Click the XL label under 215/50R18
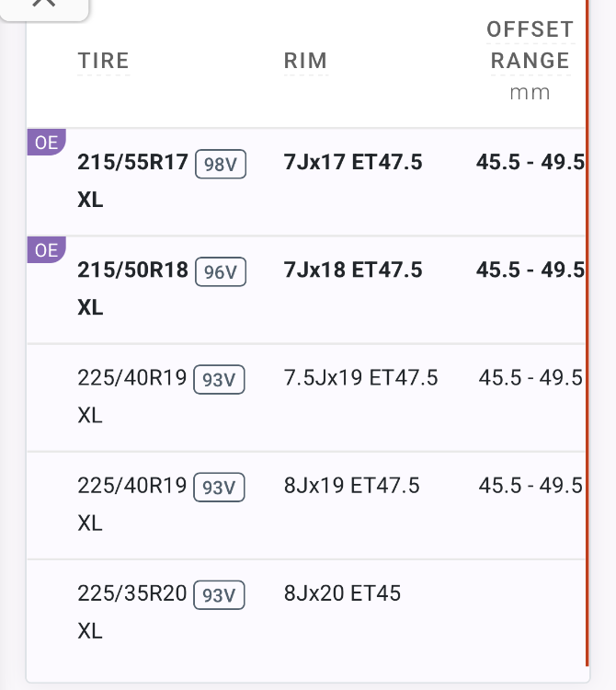 pyautogui.click(x=90, y=307)
